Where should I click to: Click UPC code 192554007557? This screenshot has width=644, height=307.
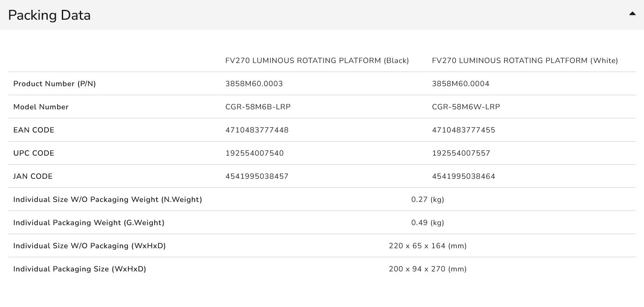[461, 153]
